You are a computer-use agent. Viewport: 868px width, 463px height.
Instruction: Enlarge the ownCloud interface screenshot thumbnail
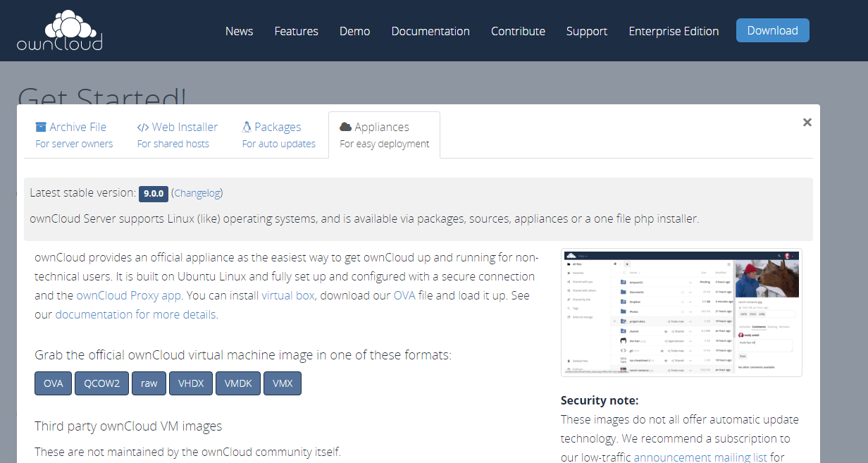pyautogui.click(x=681, y=312)
